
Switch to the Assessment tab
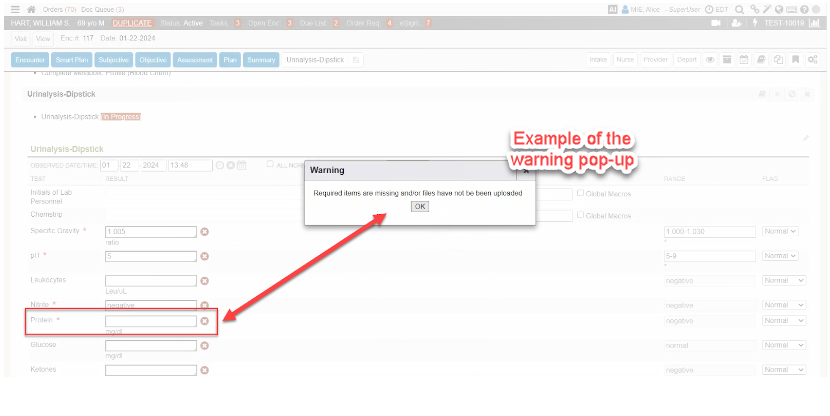point(196,60)
